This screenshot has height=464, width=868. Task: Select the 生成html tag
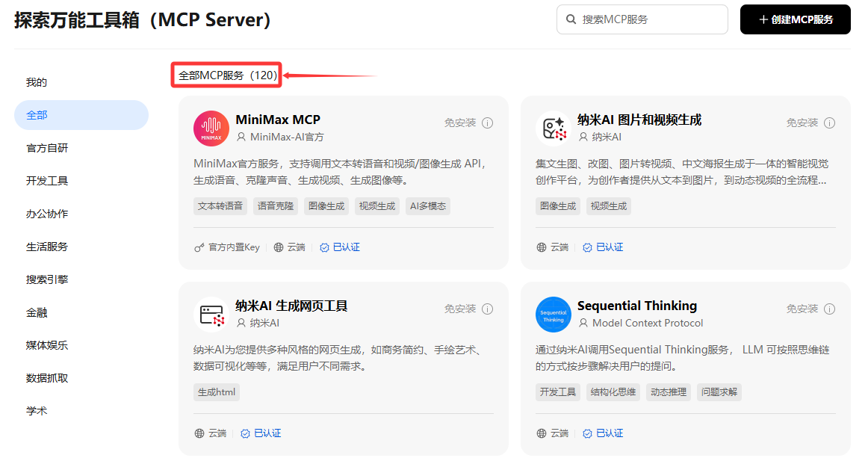[217, 392]
